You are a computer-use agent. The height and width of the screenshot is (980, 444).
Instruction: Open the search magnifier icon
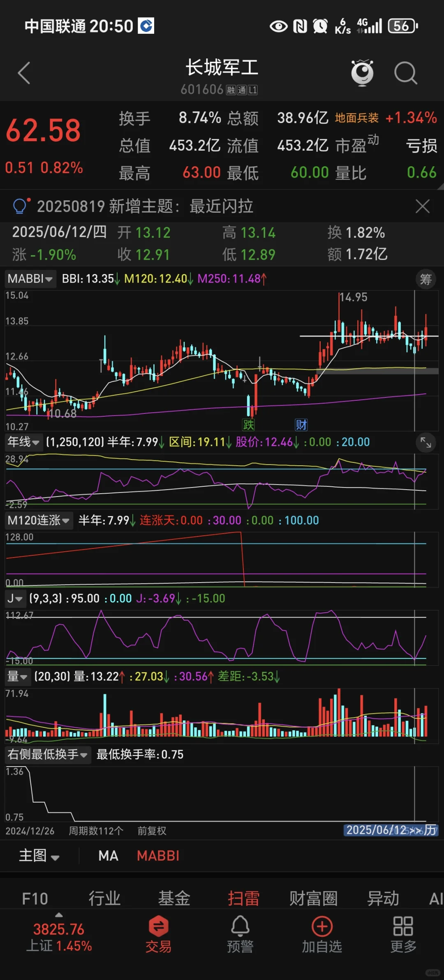(405, 73)
